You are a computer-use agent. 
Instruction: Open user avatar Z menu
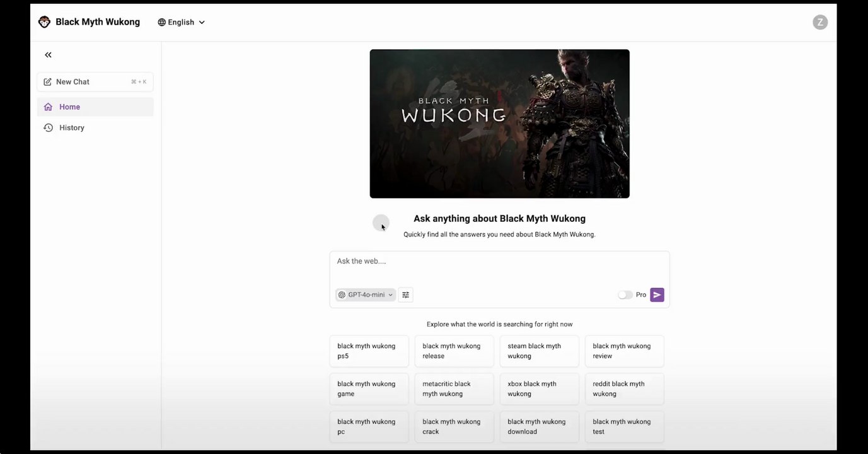(820, 22)
